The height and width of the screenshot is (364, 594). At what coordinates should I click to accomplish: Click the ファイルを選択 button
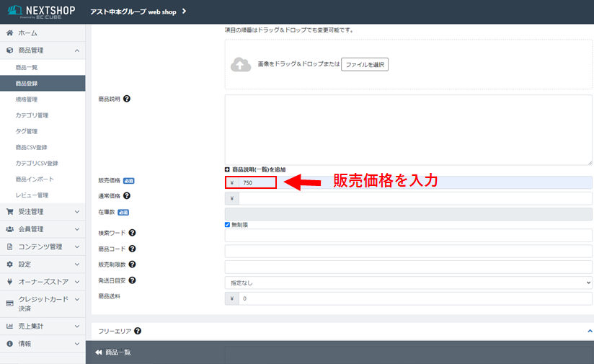[365, 65]
